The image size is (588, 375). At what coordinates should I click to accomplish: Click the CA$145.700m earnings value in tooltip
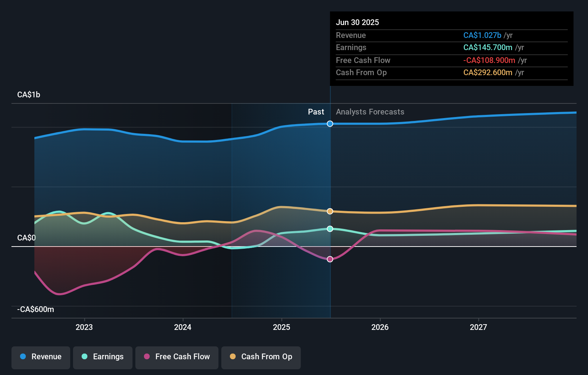pyautogui.click(x=488, y=47)
